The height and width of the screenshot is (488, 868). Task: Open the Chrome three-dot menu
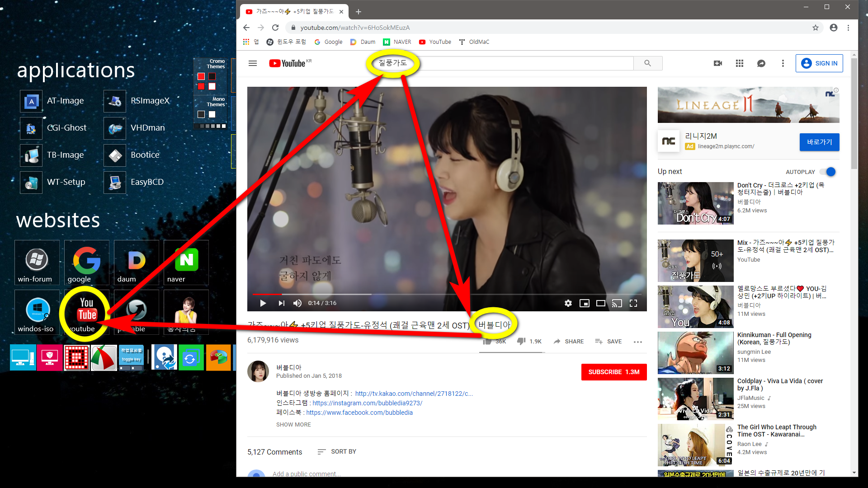(x=849, y=28)
